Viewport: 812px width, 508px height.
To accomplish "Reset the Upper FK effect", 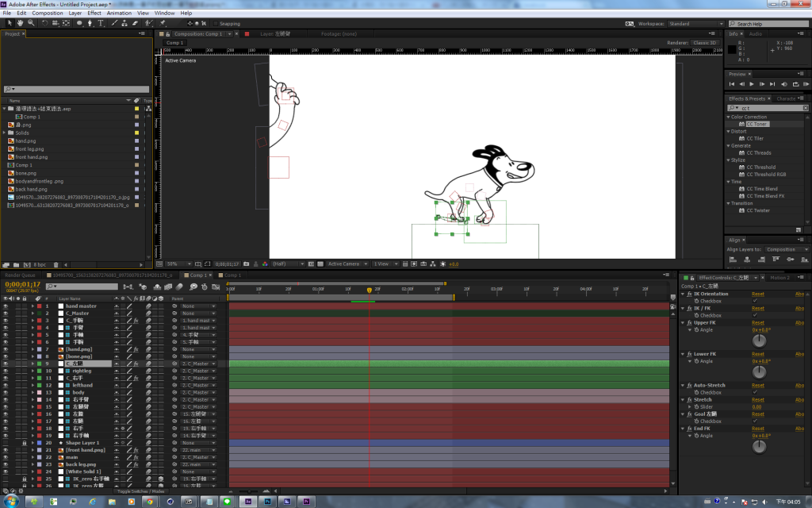I will [x=757, y=323].
